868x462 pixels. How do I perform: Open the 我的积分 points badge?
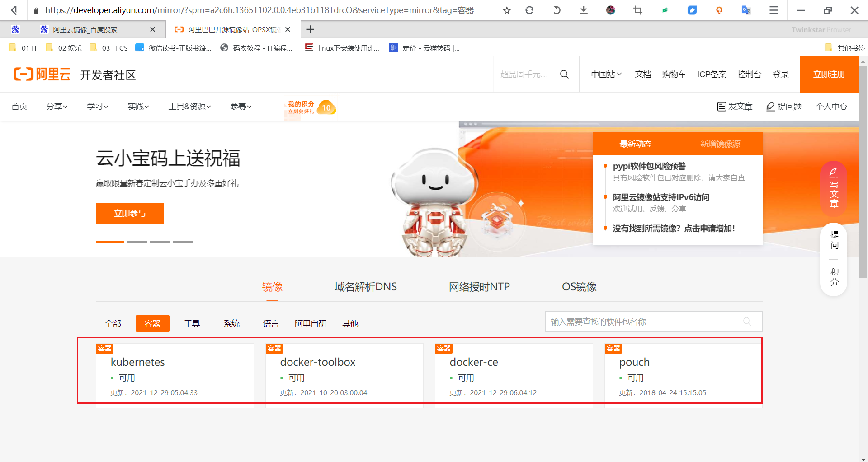[x=311, y=107]
